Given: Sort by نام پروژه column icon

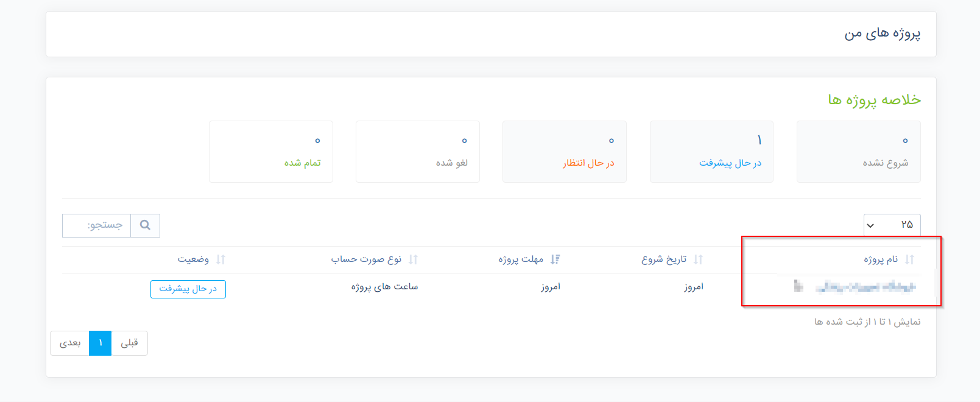Looking at the screenshot, I should point(909,259).
